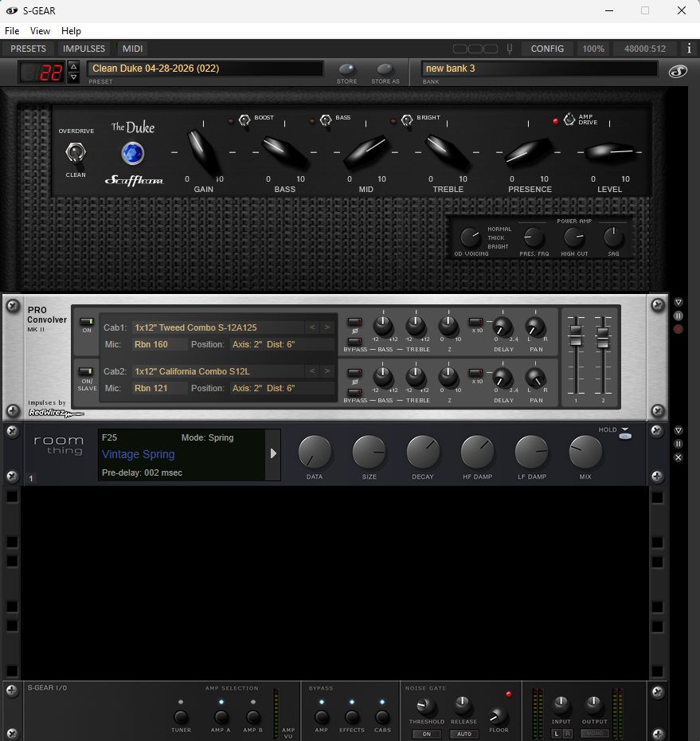Viewport: 700px width, 741px height.
Task: Open the bank selector 'new bank 3'
Action: tap(539, 68)
